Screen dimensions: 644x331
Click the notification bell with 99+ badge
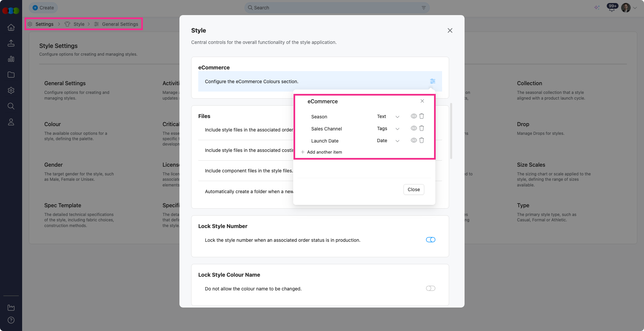tap(611, 8)
